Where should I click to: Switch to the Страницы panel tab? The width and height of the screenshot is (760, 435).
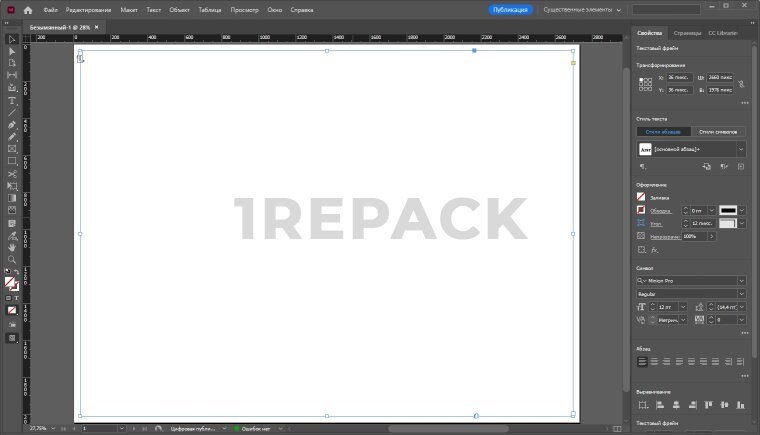point(687,33)
